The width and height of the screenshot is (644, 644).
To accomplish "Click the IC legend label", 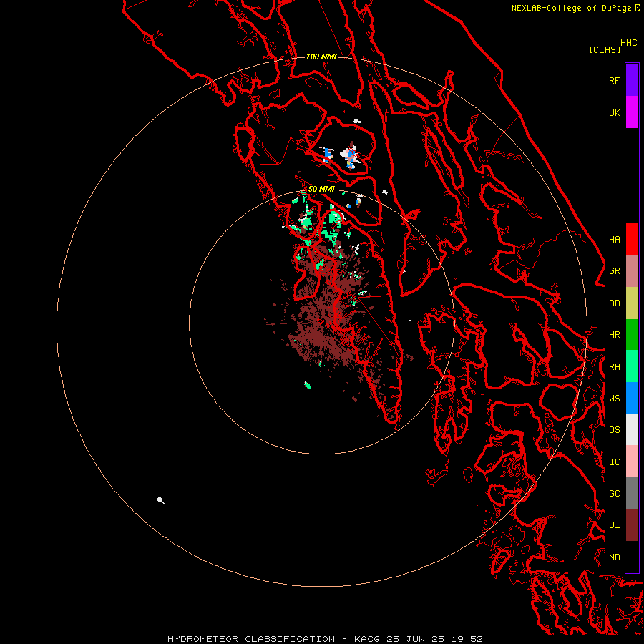I will (614, 462).
